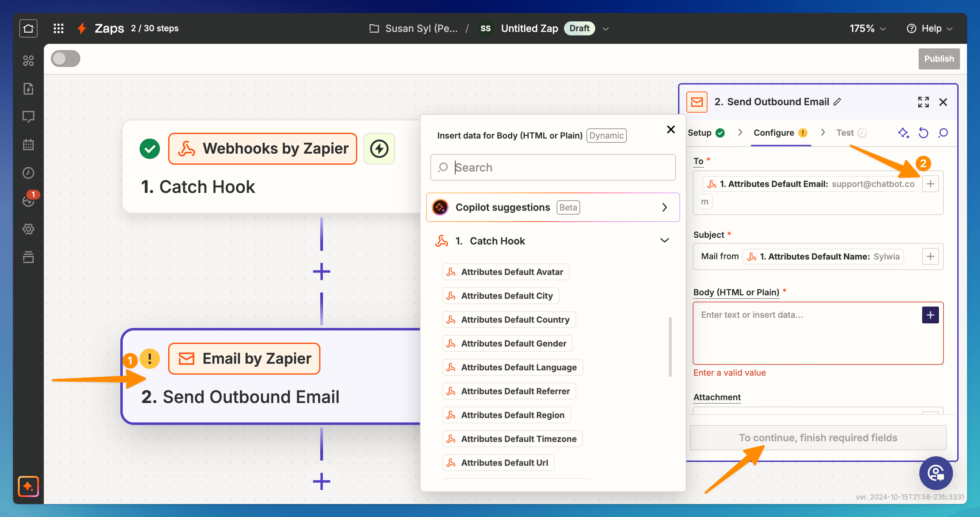This screenshot has height=517, width=980.
Task: Click the Publish button
Action: pos(939,59)
